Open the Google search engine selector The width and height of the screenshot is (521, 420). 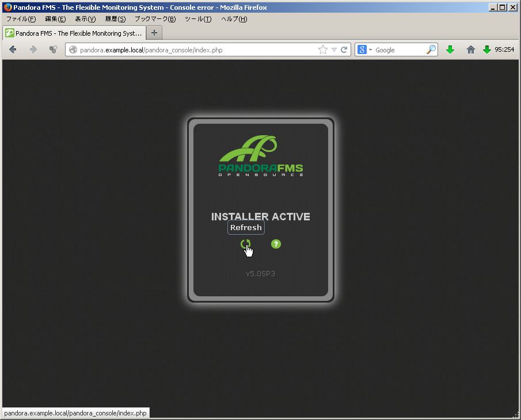364,50
